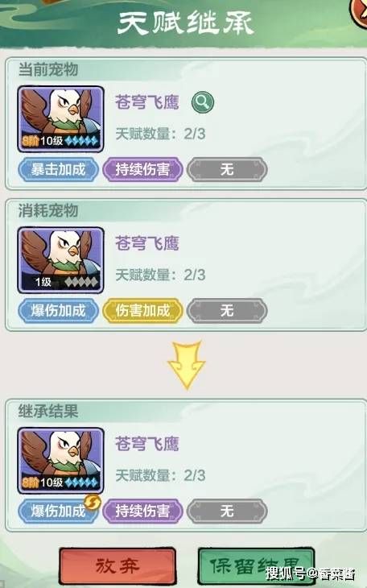Select 持续伤害 talent in inheritance result
367x588 pixels.
click(x=142, y=511)
